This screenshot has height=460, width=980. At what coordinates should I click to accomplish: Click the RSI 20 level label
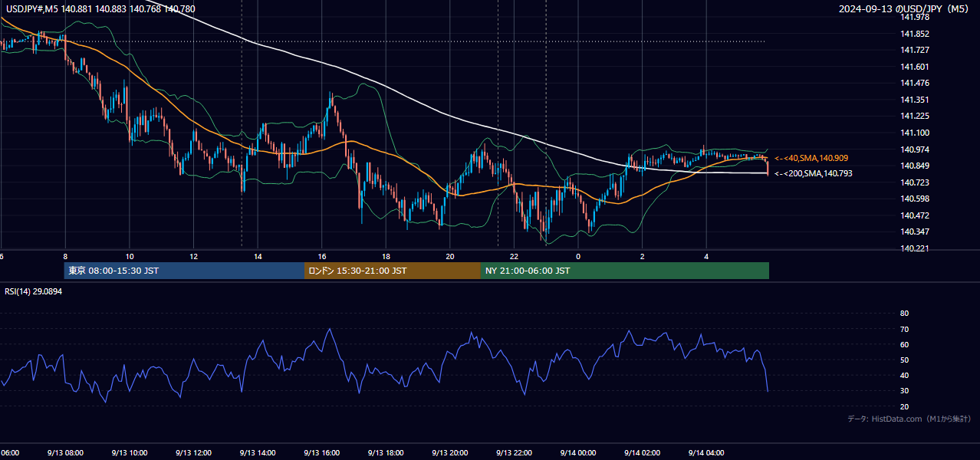(904, 406)
